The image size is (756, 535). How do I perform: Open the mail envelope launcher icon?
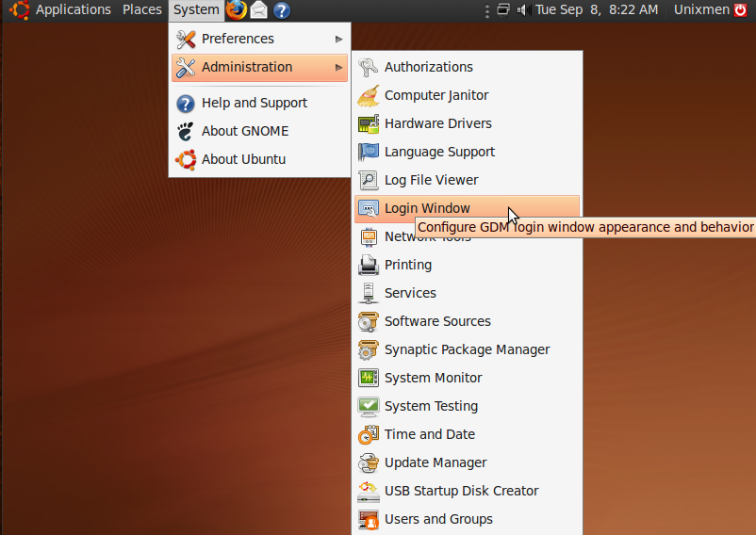[x=259, y=10]
